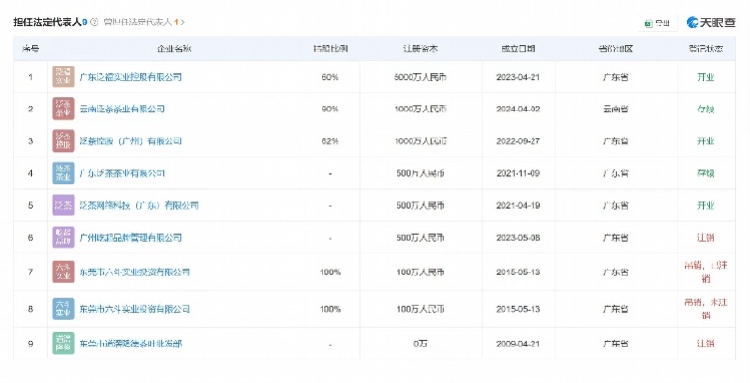Click the question mark help icon beside 担任法定代表人

click(94, 22)
